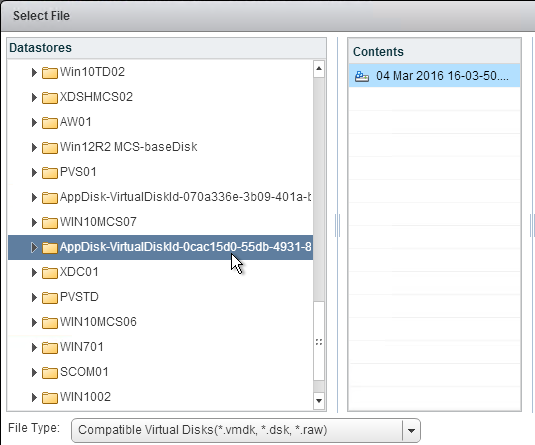535x445 pixels.
Task: Expand the AW01 datastore folder
Action: (x=34, y=122)
